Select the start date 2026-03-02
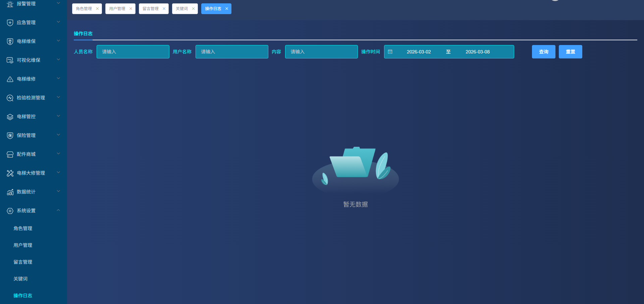The width and height of the screenshot is (644, 304). point(419,52)
